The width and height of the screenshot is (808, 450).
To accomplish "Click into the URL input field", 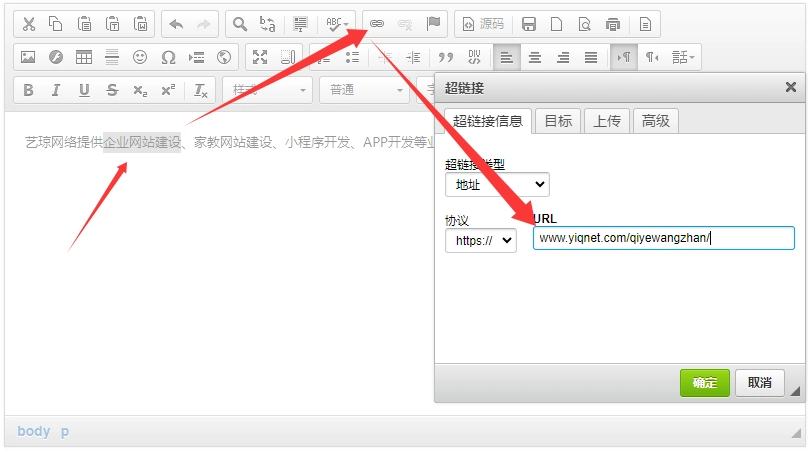I will click(663, 238).
